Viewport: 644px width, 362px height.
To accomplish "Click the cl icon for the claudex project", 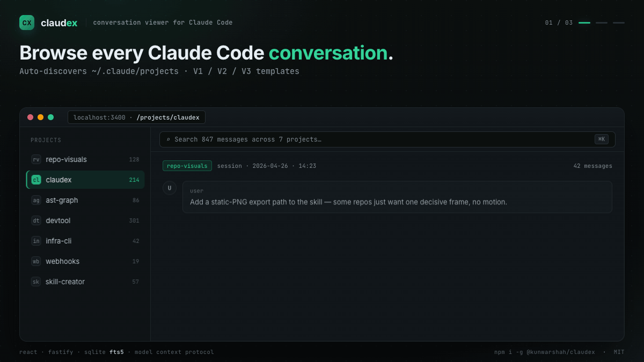I will click(x=35, y=180).
